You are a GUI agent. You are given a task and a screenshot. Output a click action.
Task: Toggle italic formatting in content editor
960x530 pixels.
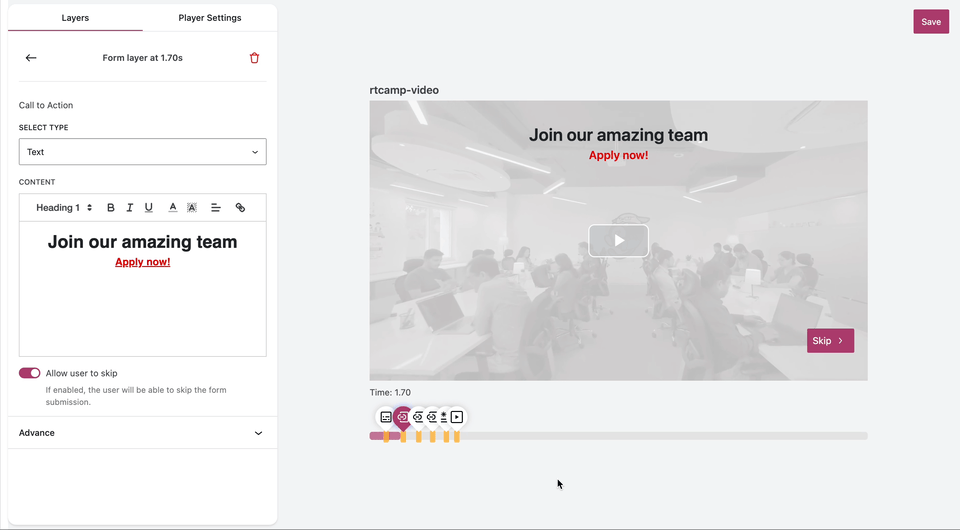pyautogui.click(x=130, y=208)
